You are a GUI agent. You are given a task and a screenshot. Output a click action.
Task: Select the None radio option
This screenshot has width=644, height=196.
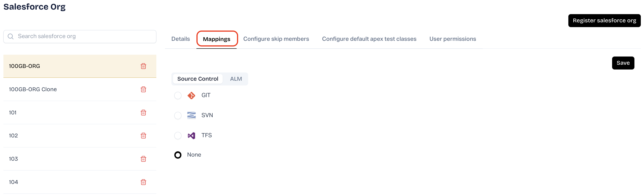pos(178,155)
